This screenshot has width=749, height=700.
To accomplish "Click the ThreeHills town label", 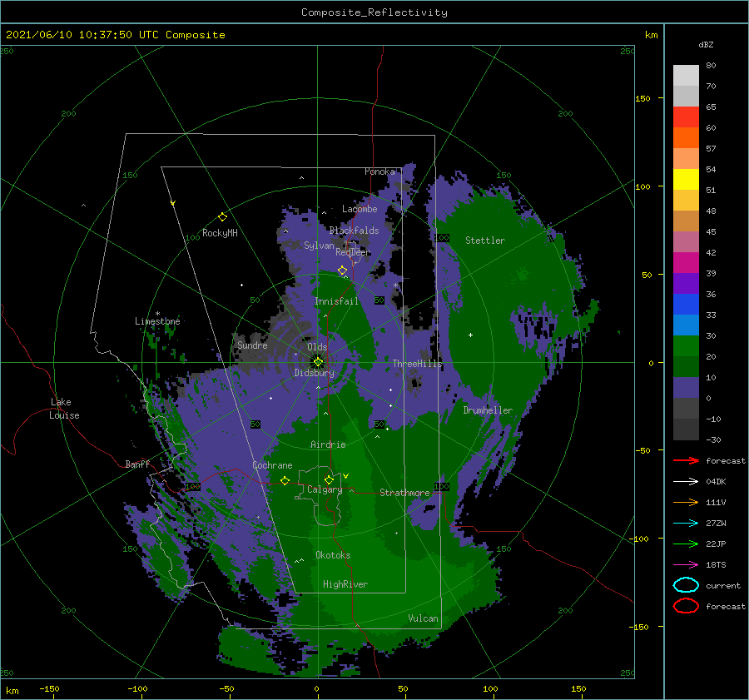I will point(418,364).
